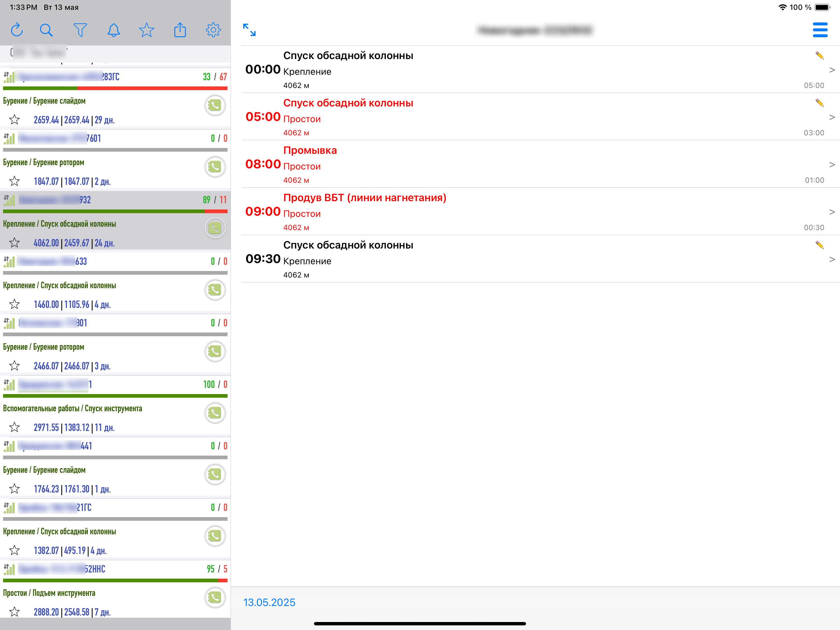The width and height of the screenshot is (840, 630).
Task: Open Продув ВБТ (линии нагнетания) entry
Action: pyautogui.click(x=541, y=212)
